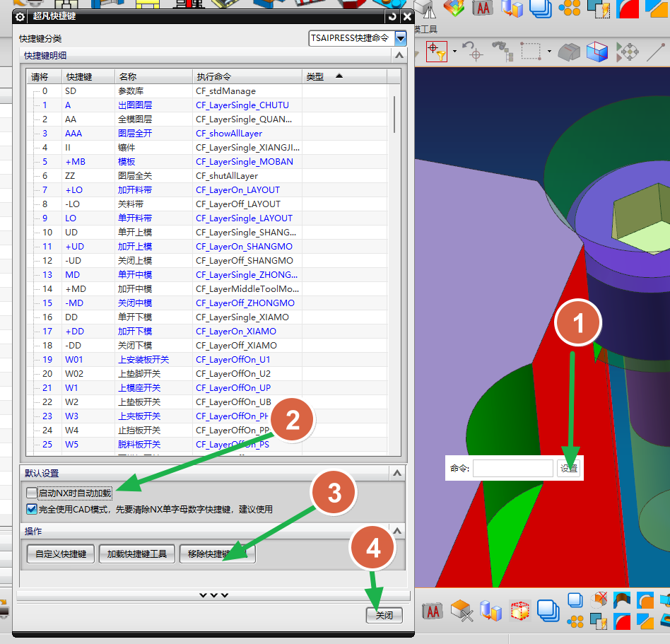Click inside the 命令 input field
670x644 pixels.
point(513,469)
